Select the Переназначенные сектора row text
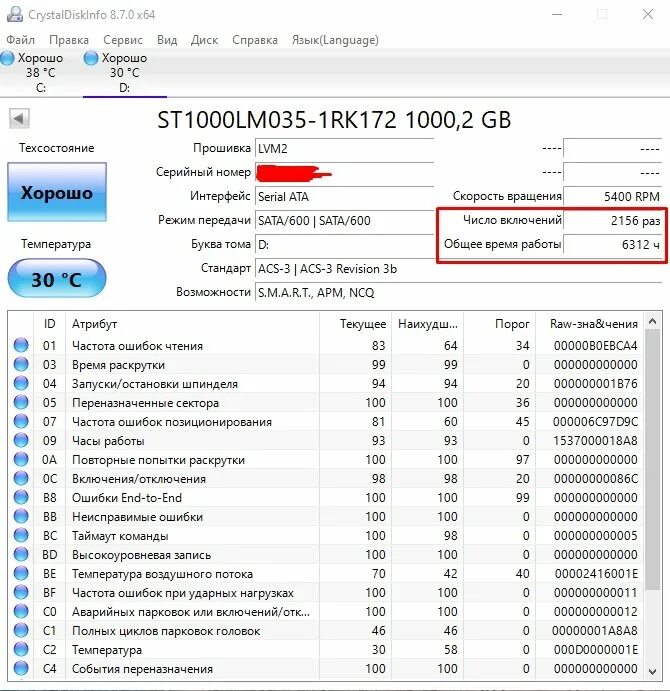This screenshot has width=670, height=691. (x=145, y=403)
